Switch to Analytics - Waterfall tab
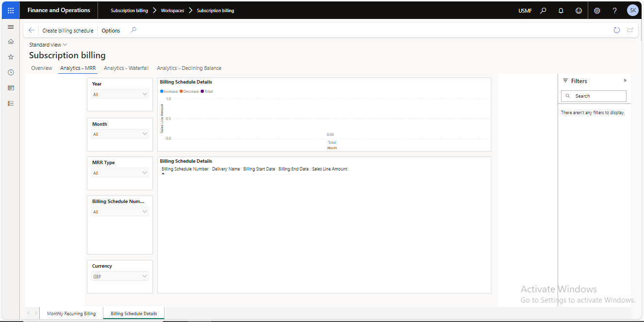The width and height of the screenshot is (644, 322). coord(126,68)
